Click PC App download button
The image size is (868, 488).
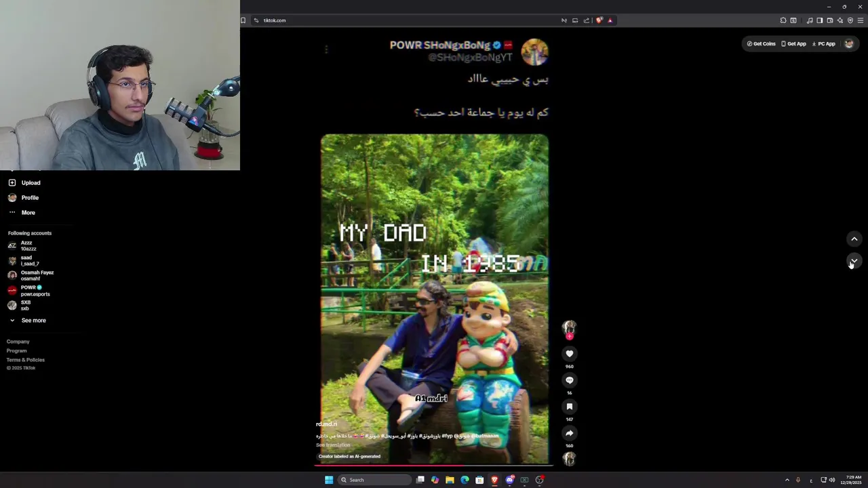[x=823, y=44]
